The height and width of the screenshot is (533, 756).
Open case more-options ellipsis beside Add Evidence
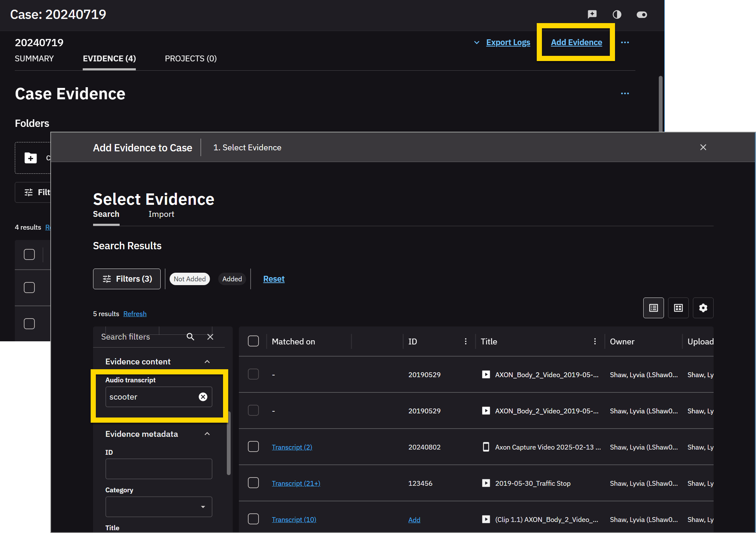(x=625, y=42)
